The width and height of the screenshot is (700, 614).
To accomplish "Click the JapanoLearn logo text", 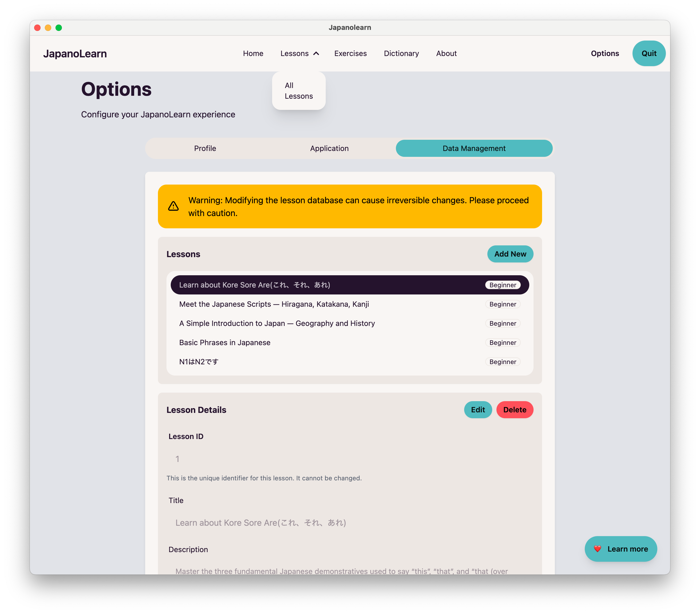I will (75, 53).
